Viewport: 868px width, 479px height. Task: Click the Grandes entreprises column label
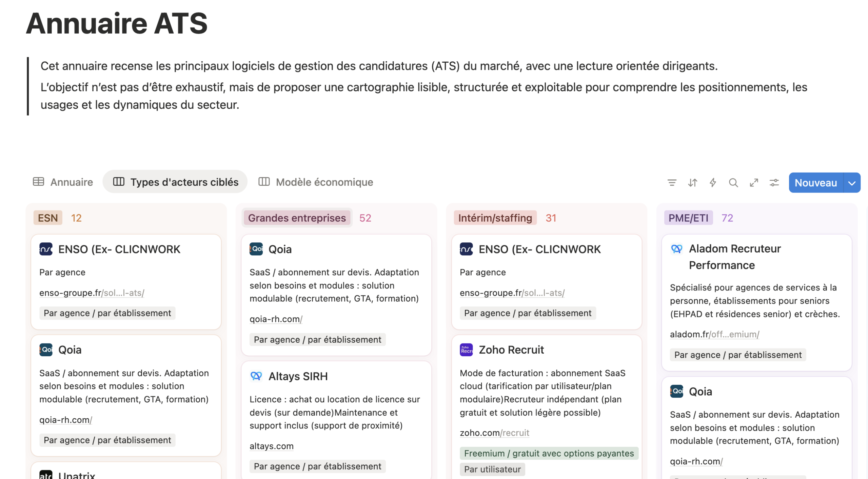(297, 218)
